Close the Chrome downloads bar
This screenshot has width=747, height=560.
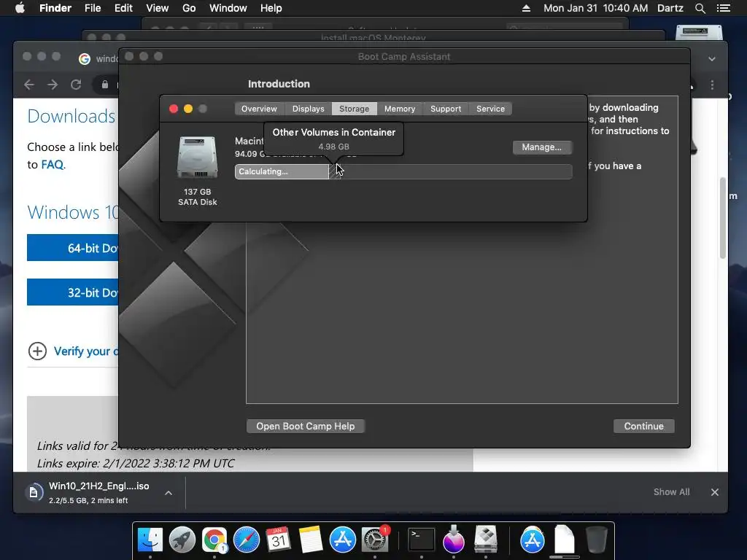715,492
